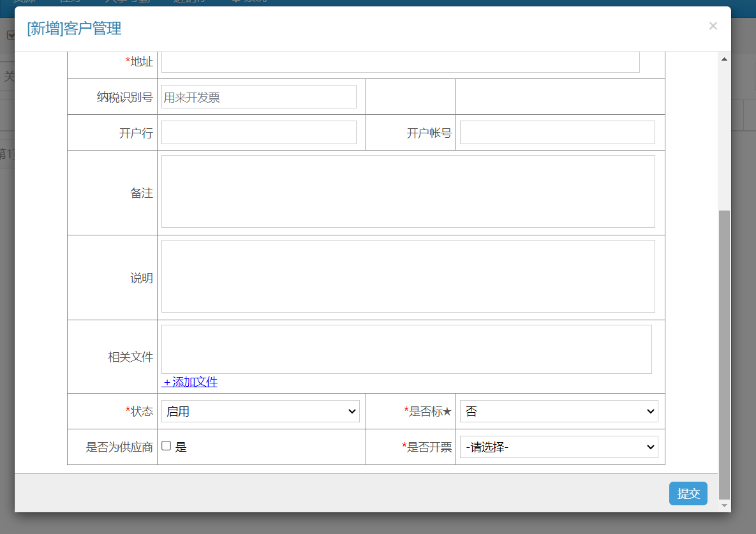Click the 开户帐号 label text
The image size is (756, 534).
(429, 133)
